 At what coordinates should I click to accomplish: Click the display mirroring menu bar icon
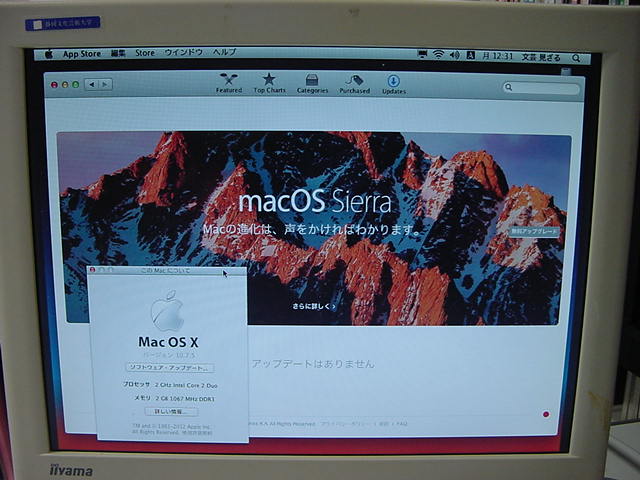pyautogui.click(x=422, y=54)
